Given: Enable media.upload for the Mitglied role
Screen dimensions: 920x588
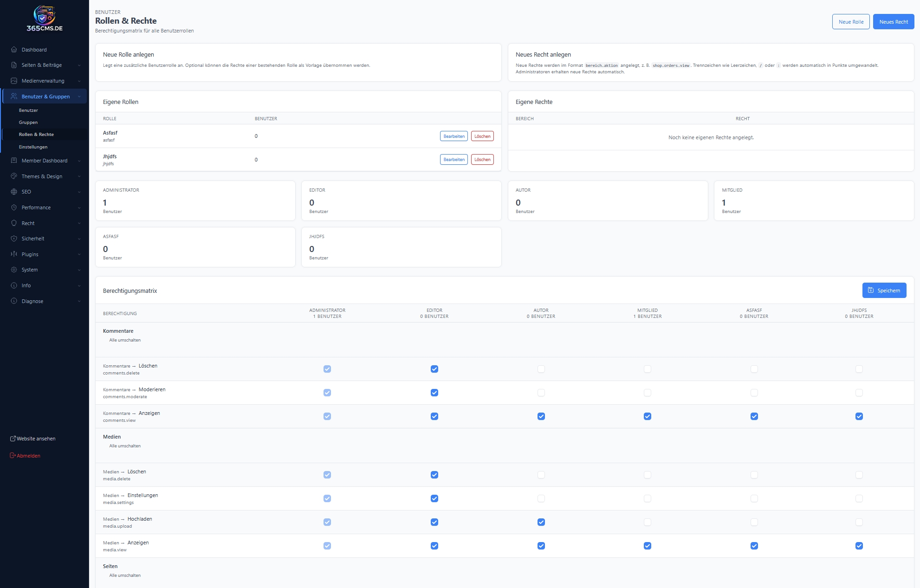Looking at the screenshot, I should tap(648, 522).
